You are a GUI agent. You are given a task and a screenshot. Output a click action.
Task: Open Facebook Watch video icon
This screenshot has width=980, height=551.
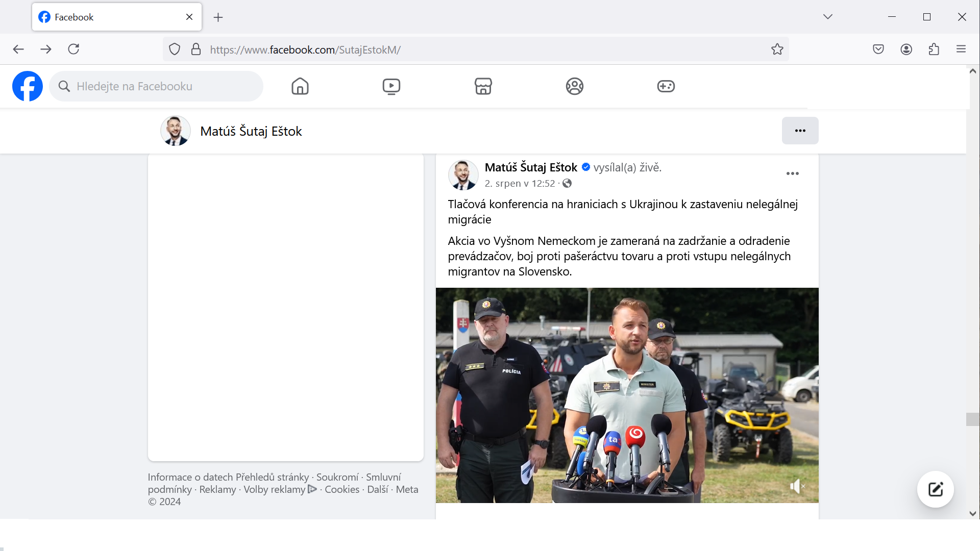(x=391, y=86)
